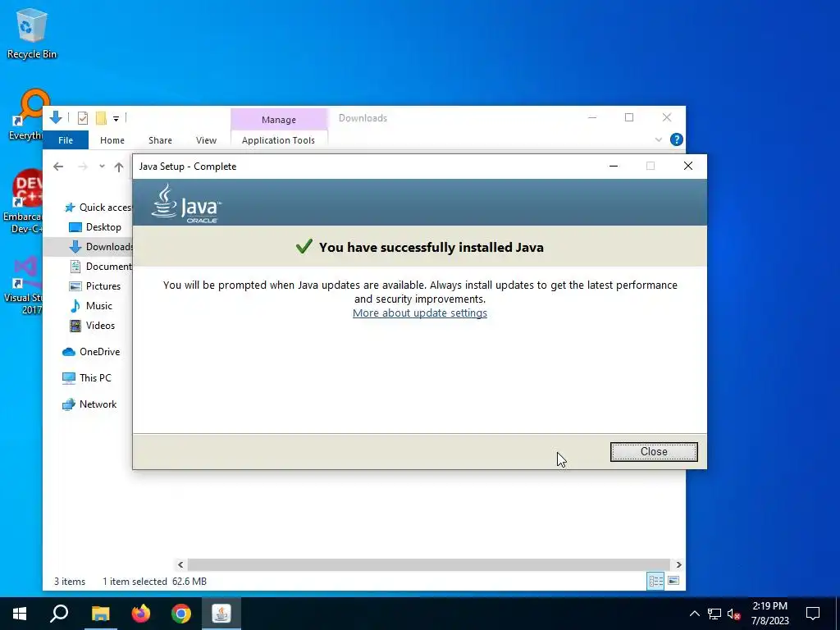Close the Downloads Explorer window
The width and height of the screenshot is (840, 630).
tap(667, 118)
